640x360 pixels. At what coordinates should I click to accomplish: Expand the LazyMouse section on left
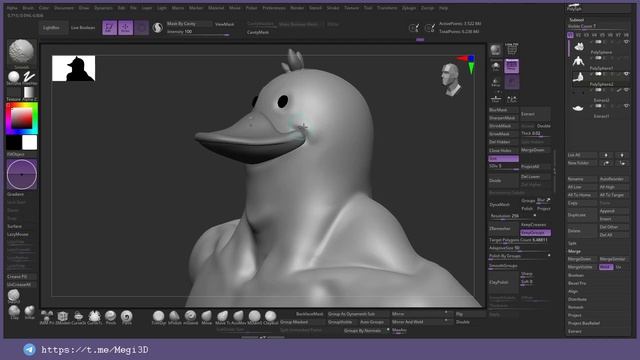coord(18,234)
